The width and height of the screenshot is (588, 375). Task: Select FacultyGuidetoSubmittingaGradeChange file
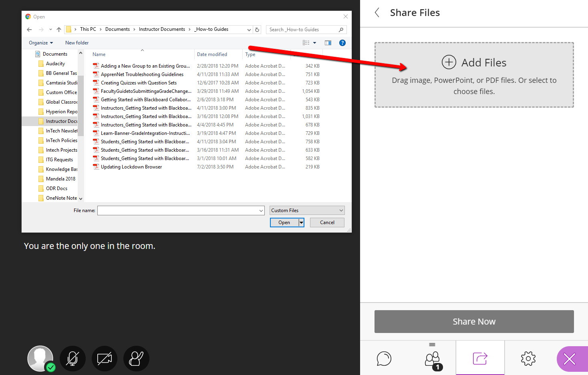click(x=146, y=91)
